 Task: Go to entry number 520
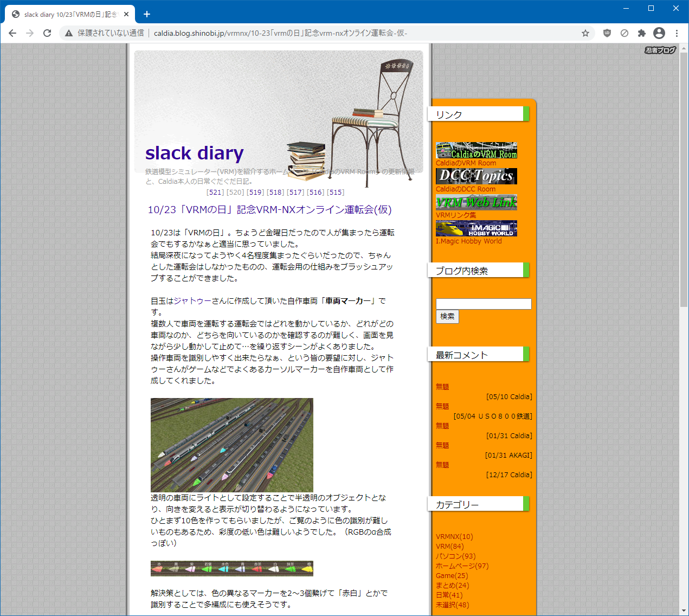click(236, 193)
